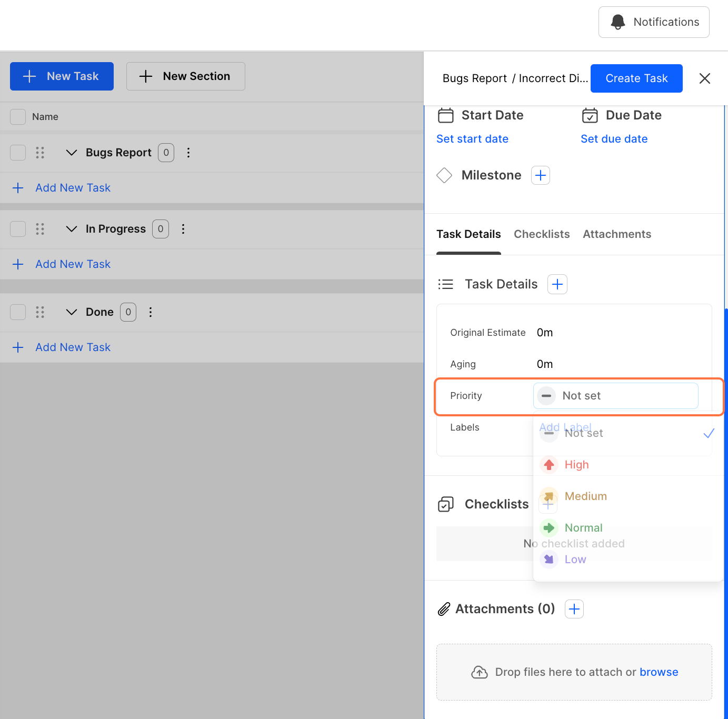The image size is (728, 719).
Task: Open In Progress section three-dot menu
Action: (x=183, y=229)
